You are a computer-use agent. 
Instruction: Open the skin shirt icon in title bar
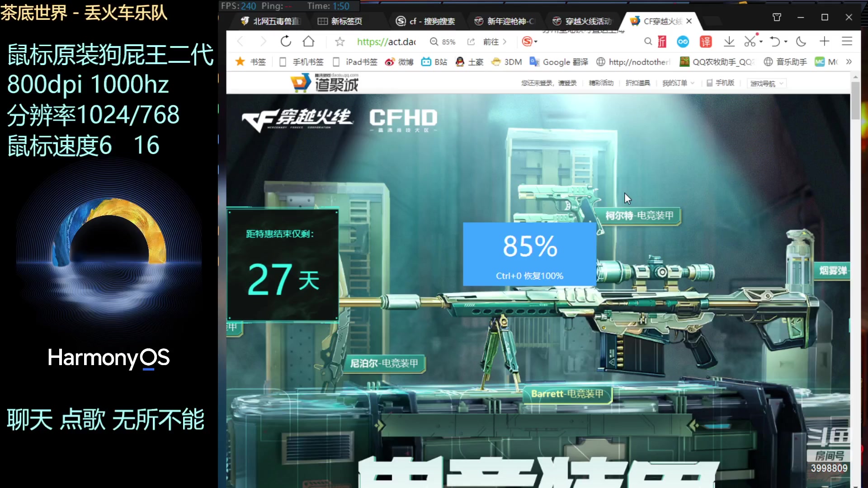[x=777, y=17]
